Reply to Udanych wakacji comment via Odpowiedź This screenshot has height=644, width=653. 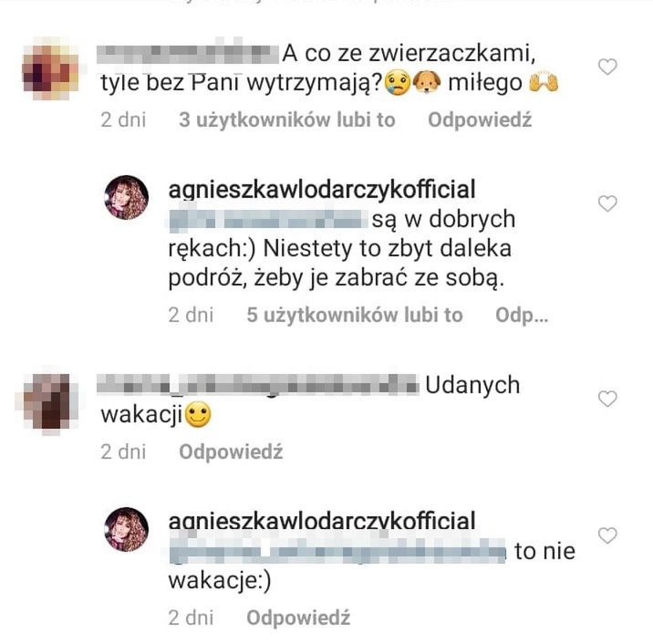point(231,452)
